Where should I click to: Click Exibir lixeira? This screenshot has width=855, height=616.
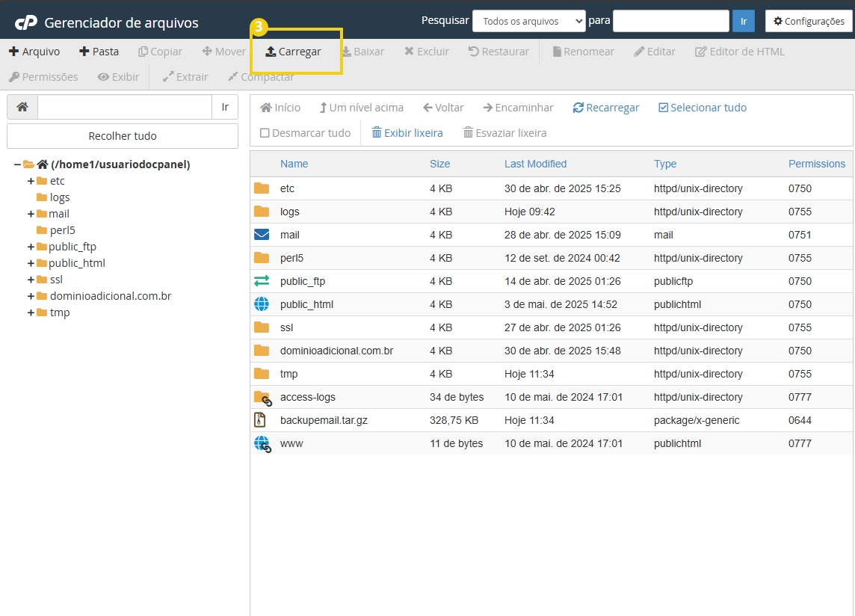point(407,133)
